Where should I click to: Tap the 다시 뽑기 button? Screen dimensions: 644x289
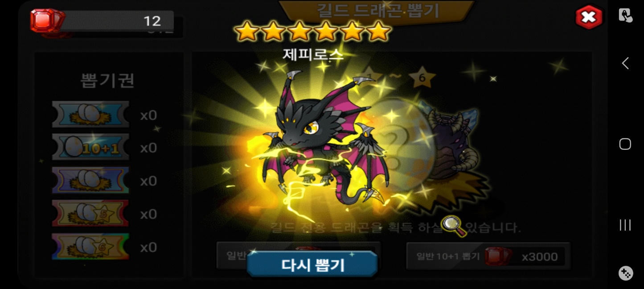(x=312, y=264)
